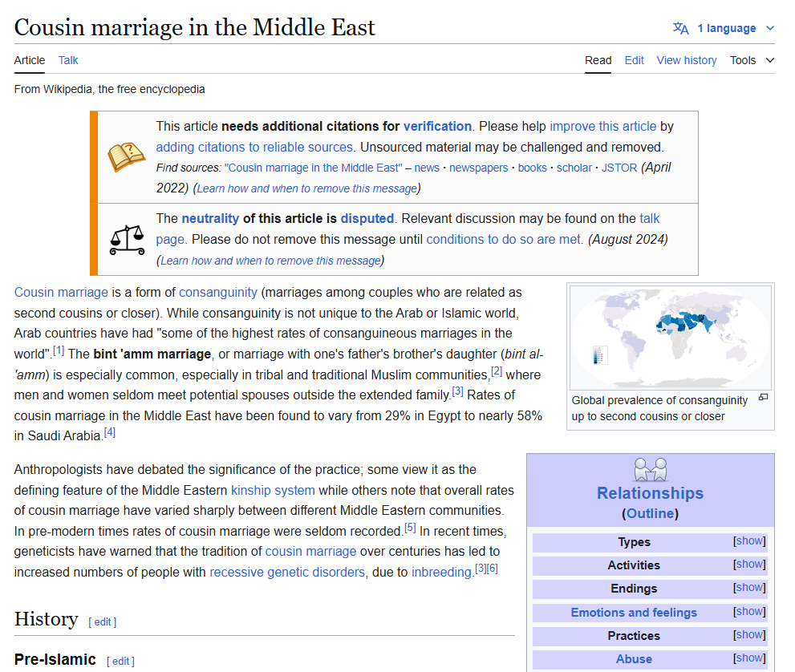Open the inbreeding link
Viewport: 795px width, 672px height.
click(x=441, y=573)
